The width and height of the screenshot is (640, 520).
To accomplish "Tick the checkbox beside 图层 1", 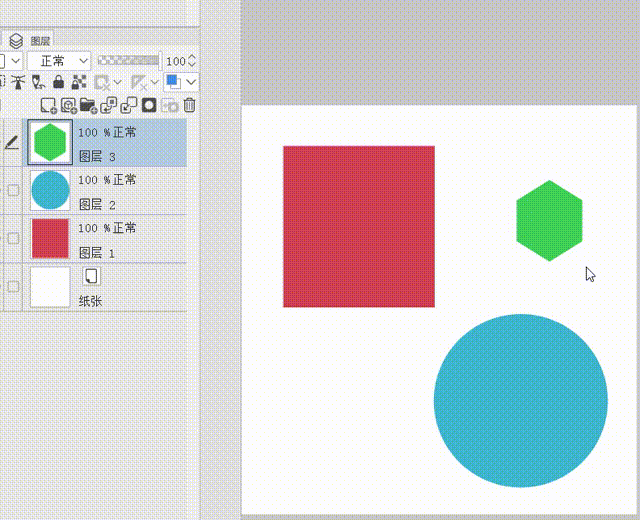I will (13, 238).
